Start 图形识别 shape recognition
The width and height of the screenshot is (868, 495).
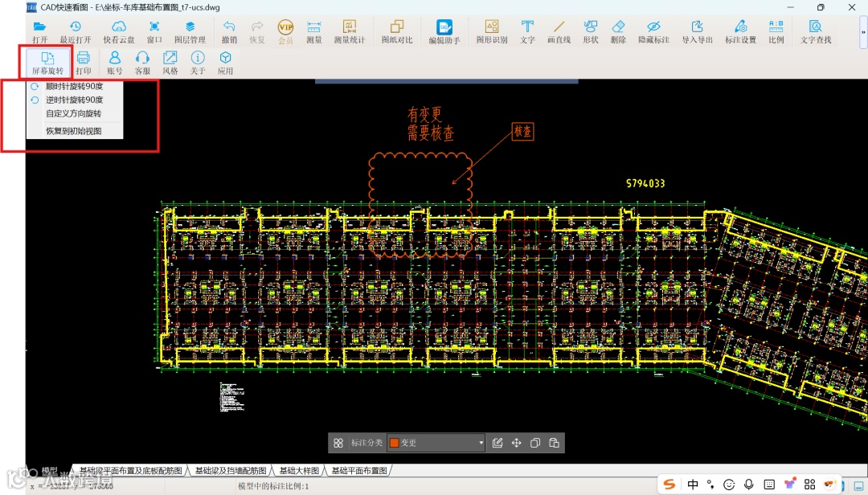pyautogui.click(x=492, y=31)
